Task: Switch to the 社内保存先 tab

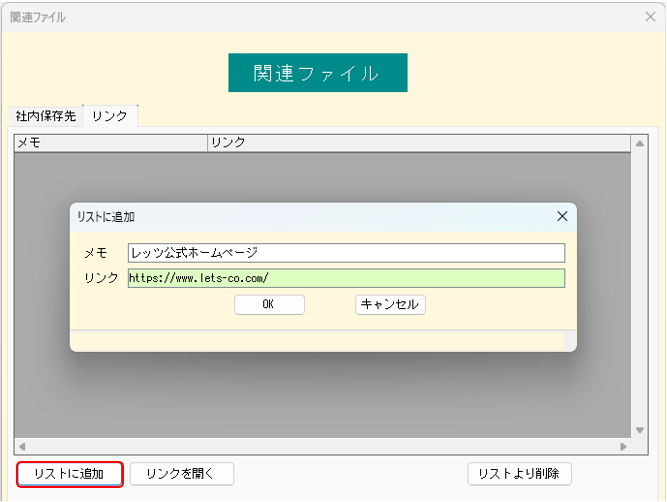Action: [x=45, y=116]
